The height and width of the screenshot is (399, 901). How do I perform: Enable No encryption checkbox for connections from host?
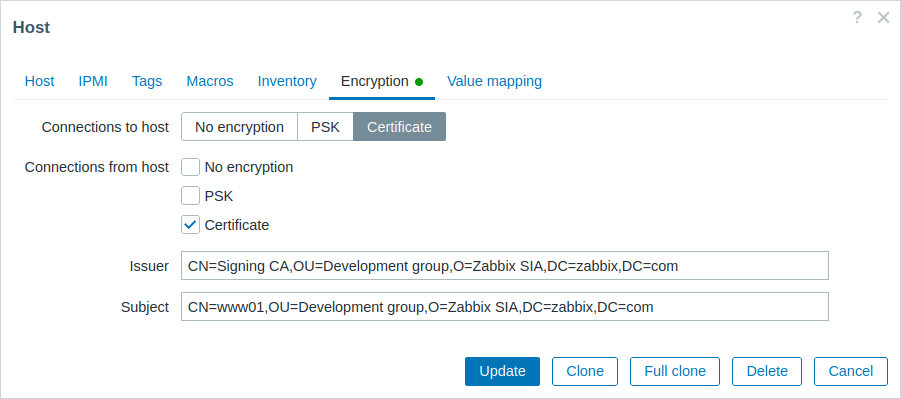click(x=191, y=167)
